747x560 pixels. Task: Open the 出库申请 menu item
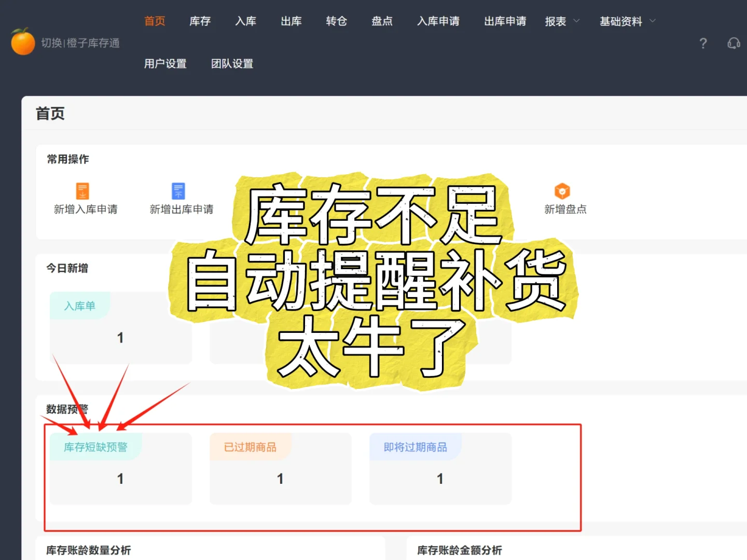[505, 21]
